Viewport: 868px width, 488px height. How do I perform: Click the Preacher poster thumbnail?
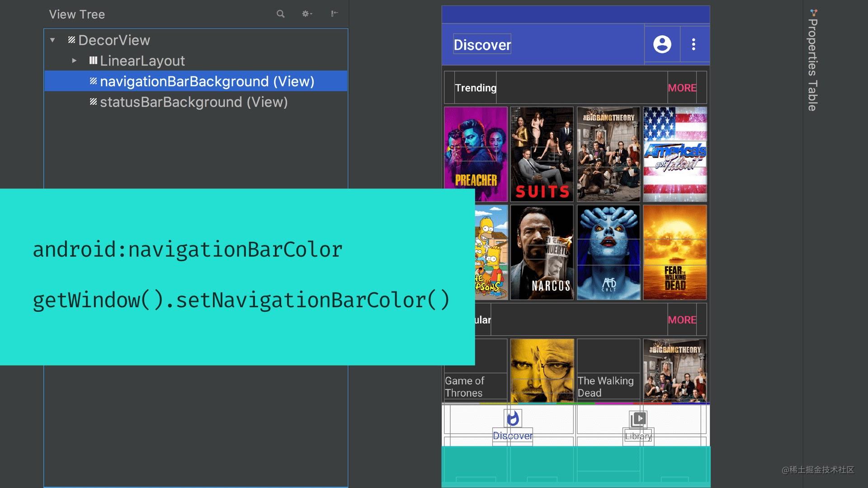[x=475, y=155]
